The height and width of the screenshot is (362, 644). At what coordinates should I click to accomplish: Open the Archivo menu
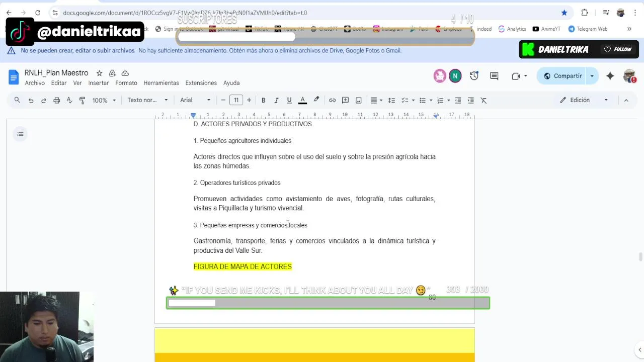35,83
